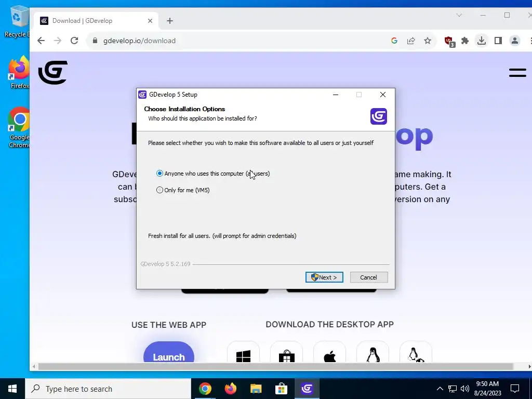Select 'Only for me (VM5)' radio option
This screenshot has height=399, width=532.
[183, 190]
